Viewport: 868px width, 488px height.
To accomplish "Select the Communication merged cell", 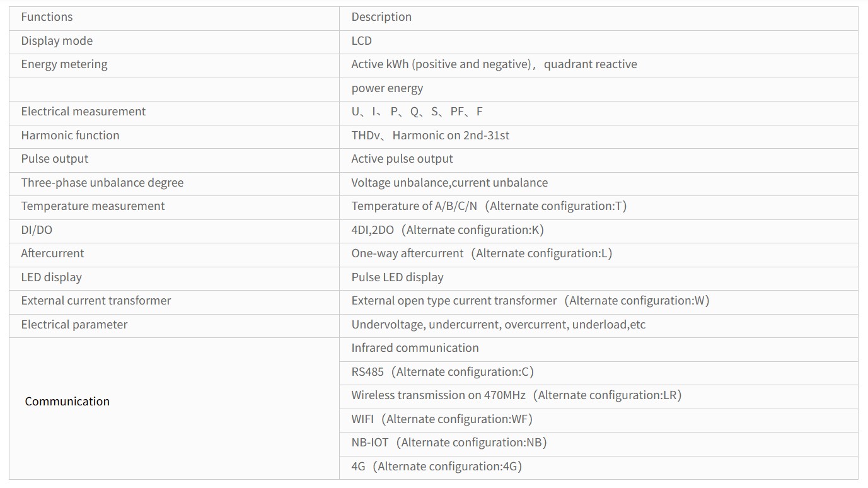I will click(174, 409).
